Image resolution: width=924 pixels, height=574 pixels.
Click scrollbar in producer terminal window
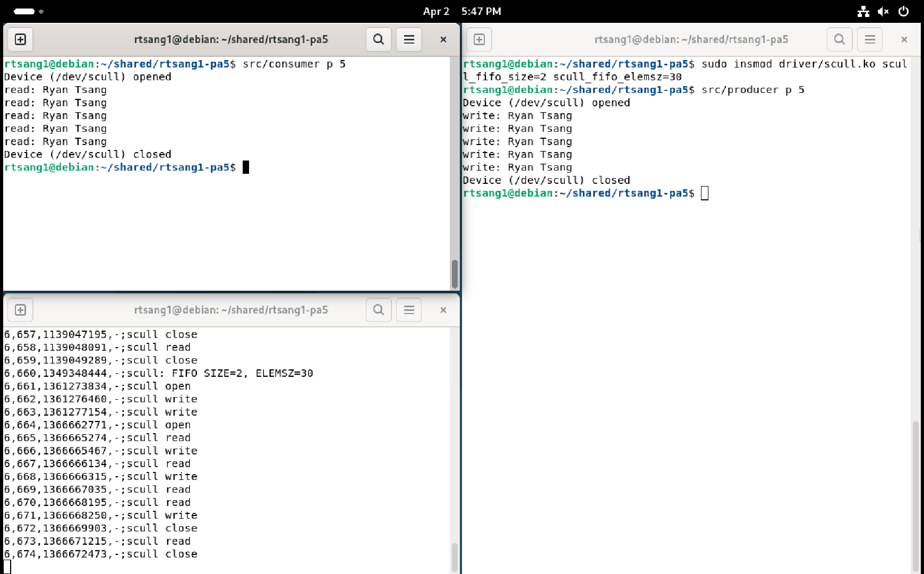click(x=915, y=494)
